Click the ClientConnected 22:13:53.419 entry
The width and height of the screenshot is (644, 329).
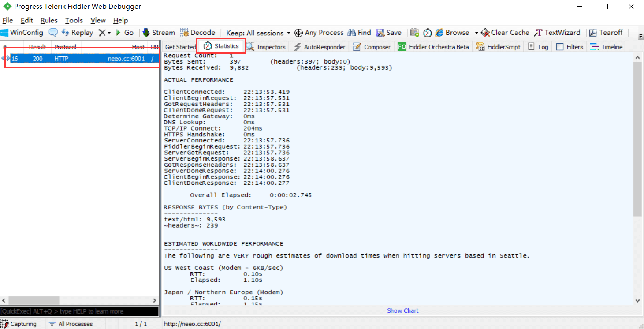point(227,92)
